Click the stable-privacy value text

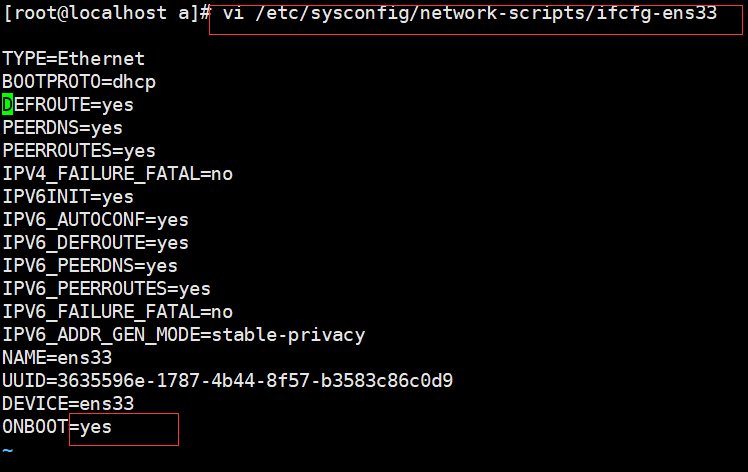[288, 335]
